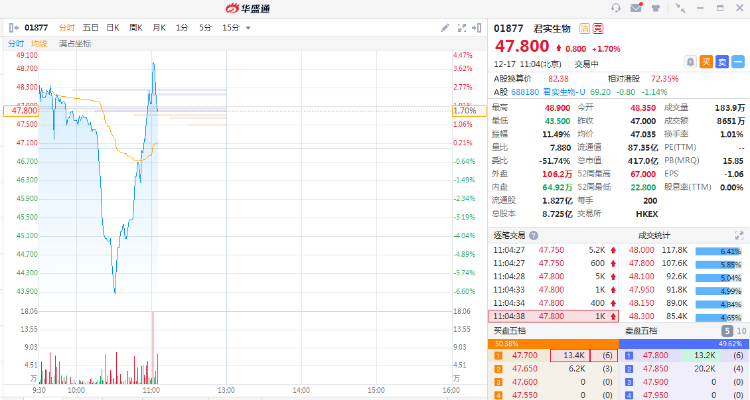The image size is (750, 400).
Task: Click bid level 1 price 47.700
Action: 525,356
